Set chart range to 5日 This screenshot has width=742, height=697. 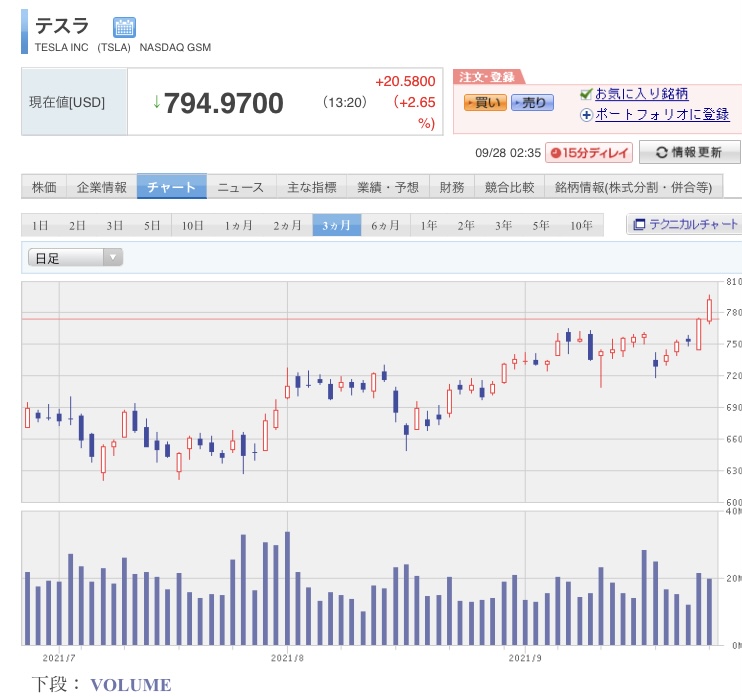152,225
